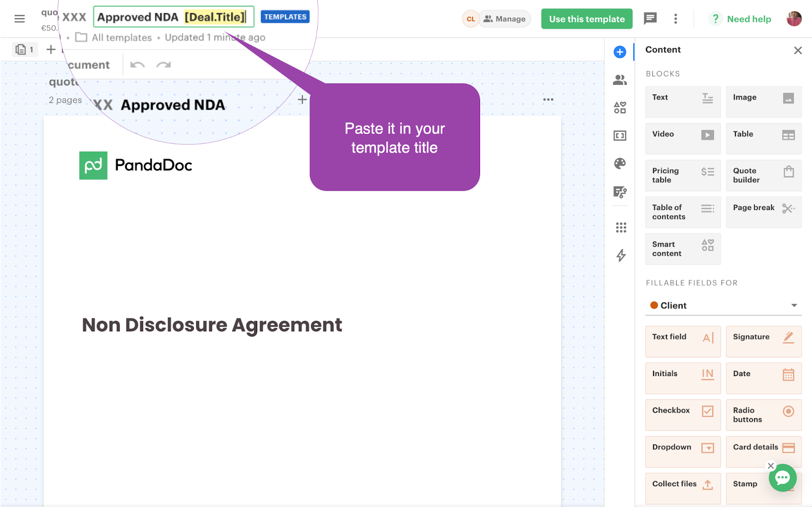Open the Apps grid icon in sidebar
Image resolution: width=812 pixels, height=507 pixels.
(x=621, y=227)
